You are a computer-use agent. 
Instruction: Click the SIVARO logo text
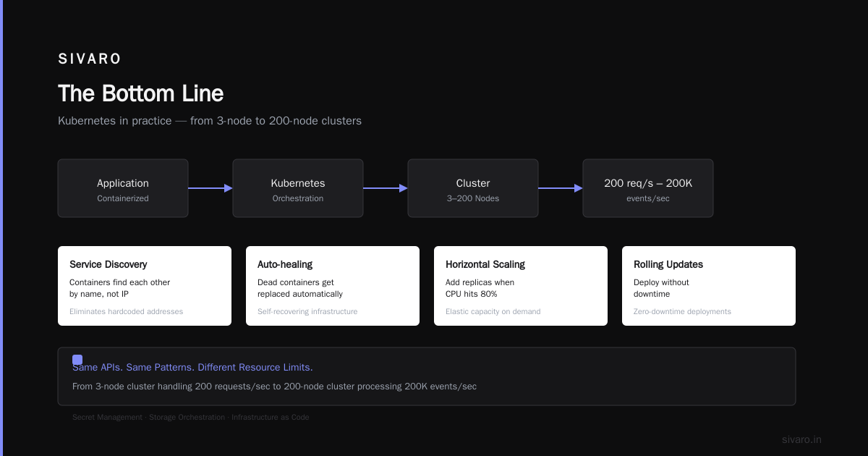coord(90,59)
